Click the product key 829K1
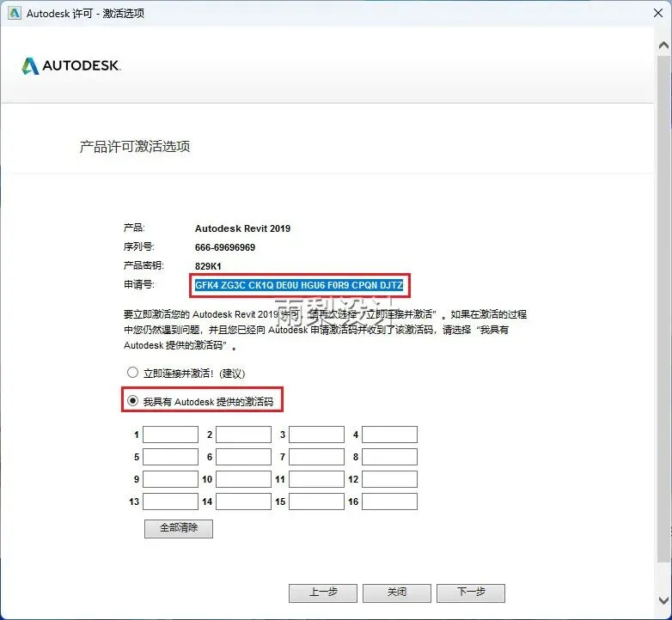Screen dimensions: 672x620 208,266
